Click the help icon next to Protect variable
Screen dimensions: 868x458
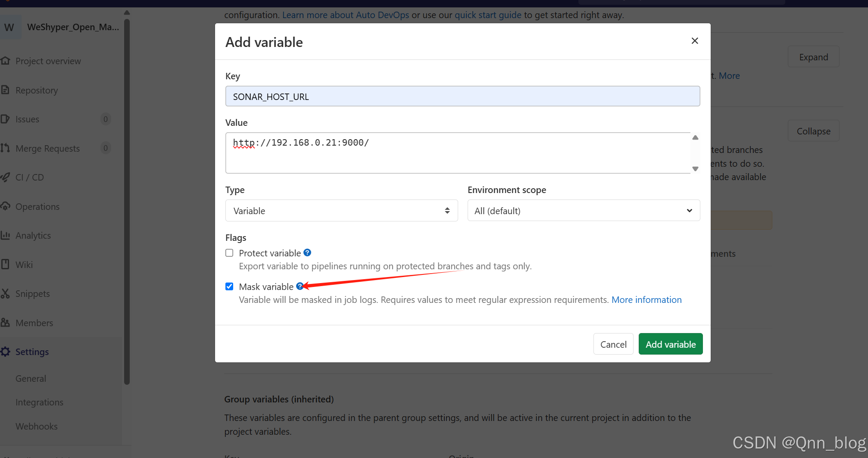[x=307, y=252]
